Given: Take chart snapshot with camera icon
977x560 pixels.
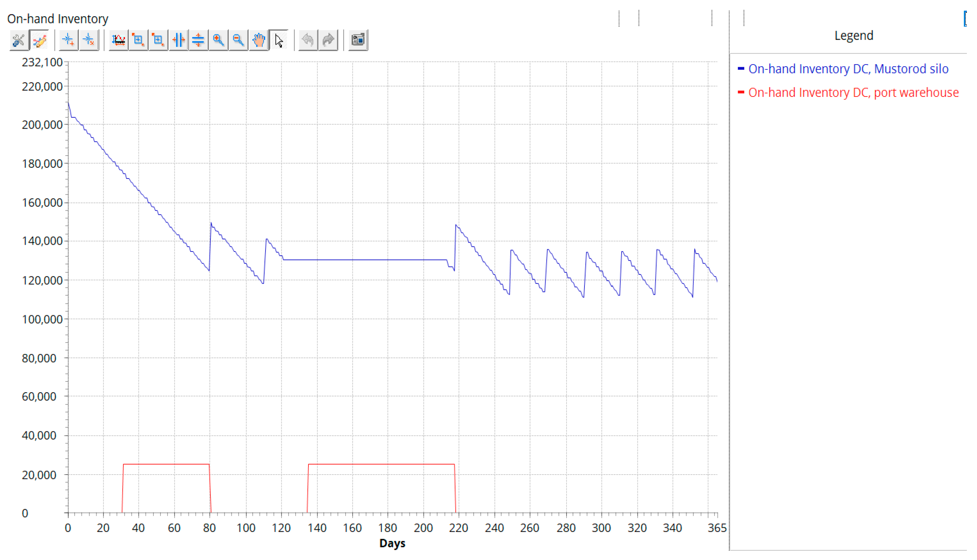Looking at the screenshot, I should point(358,40).
